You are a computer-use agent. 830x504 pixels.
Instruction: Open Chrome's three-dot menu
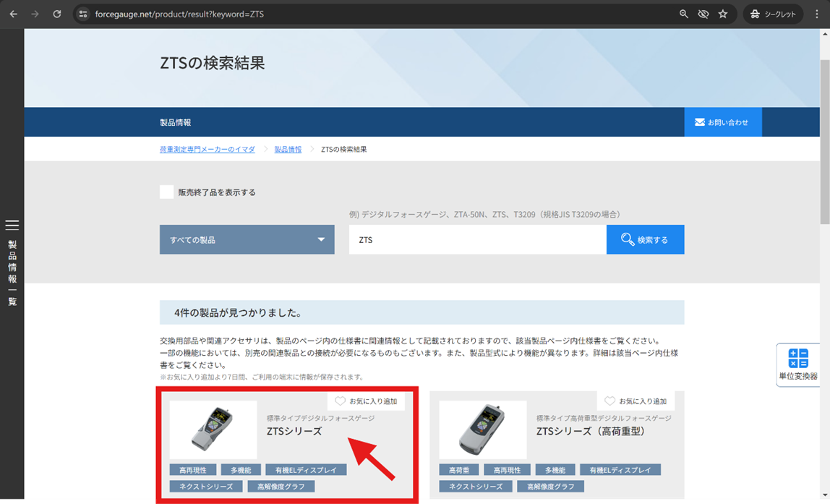(817, 14)
